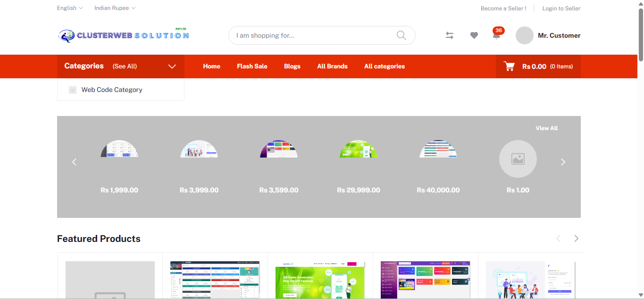Viewport: 644px width, 299px height.
Task: Slide product banner carousel to previous
Action: (x=74, y=162)
